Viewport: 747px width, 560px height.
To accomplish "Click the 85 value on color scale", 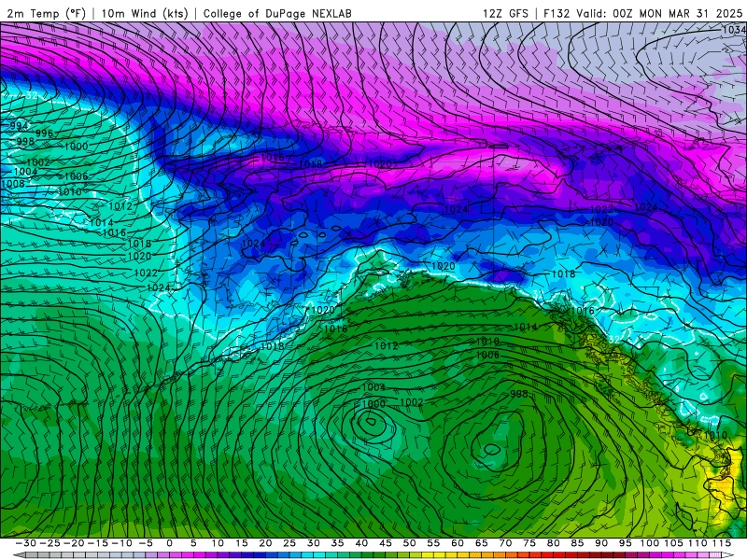I will (x=577, y=543).
